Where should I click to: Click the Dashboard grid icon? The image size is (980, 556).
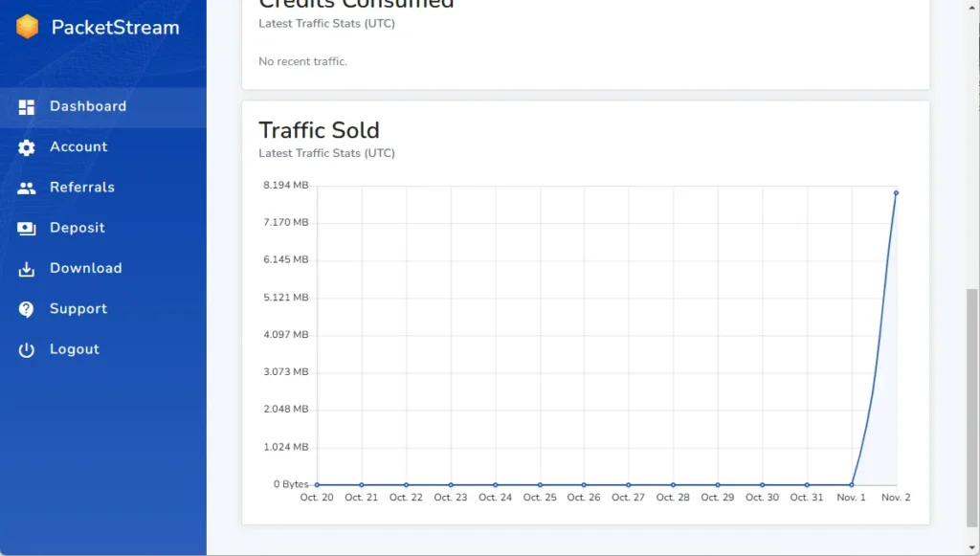(x=26, y=107)
